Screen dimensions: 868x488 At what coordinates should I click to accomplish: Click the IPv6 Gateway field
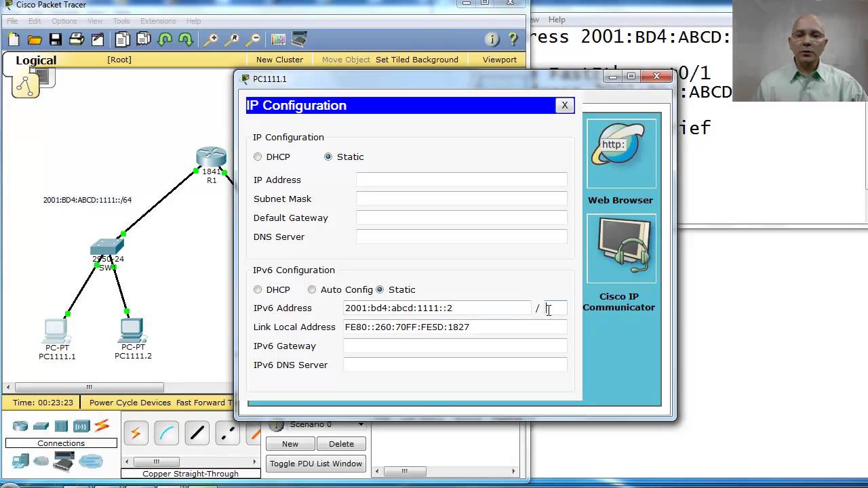[455, 346]
